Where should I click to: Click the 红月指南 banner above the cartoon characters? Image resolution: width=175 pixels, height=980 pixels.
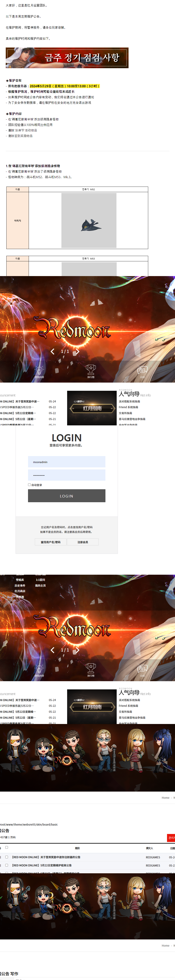(x=92, y=706)
